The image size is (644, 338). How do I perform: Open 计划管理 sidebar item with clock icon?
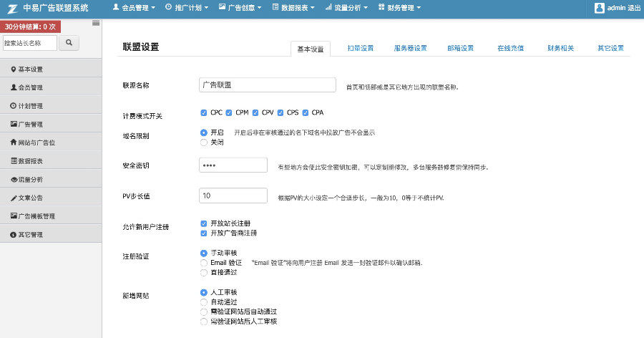pyautogui.click(x=51, y=106)
